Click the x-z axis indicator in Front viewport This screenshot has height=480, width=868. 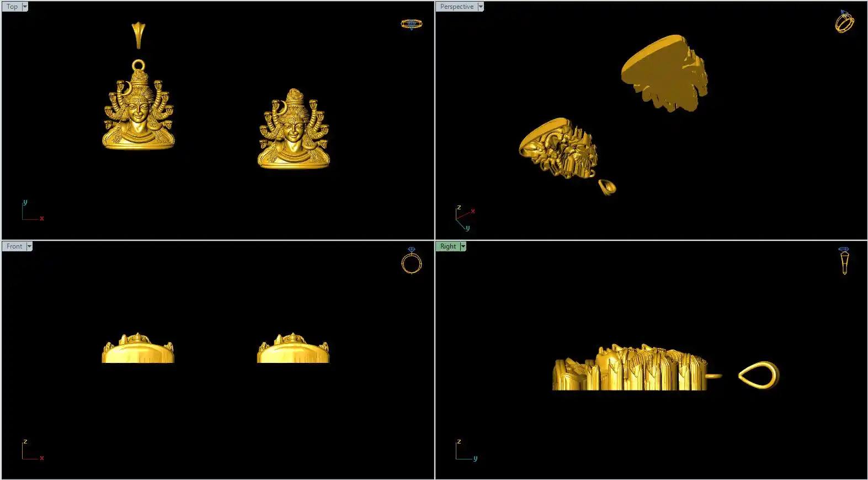(x=31, y=450)
